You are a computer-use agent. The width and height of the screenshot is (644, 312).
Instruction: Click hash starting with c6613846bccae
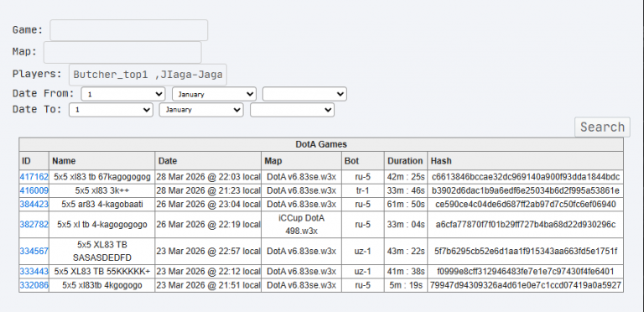(525, 177)
